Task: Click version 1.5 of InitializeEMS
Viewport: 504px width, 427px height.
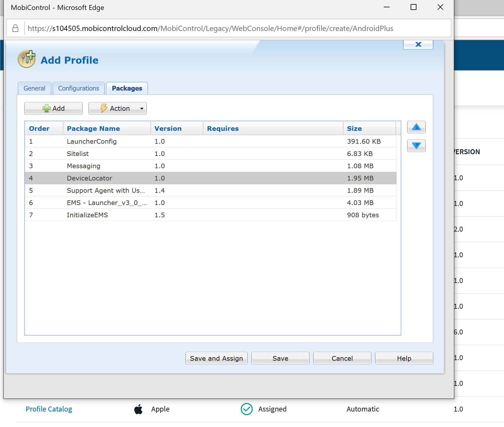Action: (x=160, y=215)
